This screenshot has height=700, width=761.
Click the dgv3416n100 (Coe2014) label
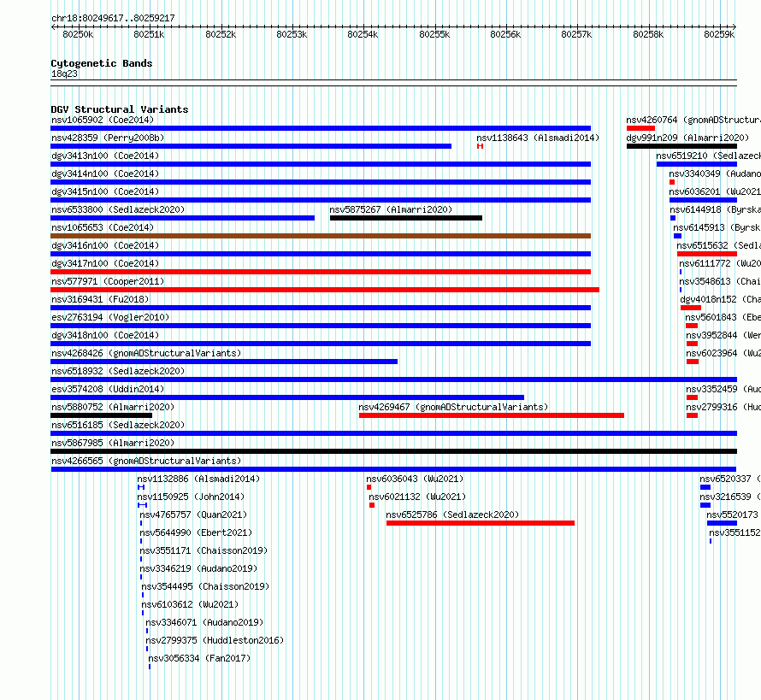point(105,245)
